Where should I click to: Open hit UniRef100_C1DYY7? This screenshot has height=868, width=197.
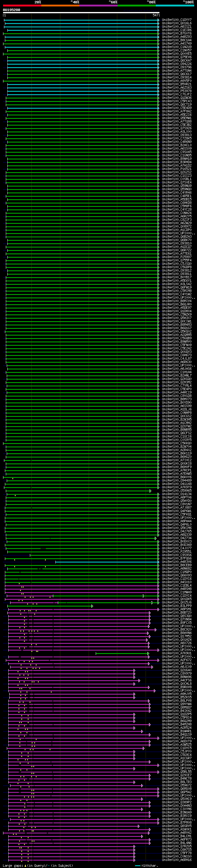coord(177,20)
